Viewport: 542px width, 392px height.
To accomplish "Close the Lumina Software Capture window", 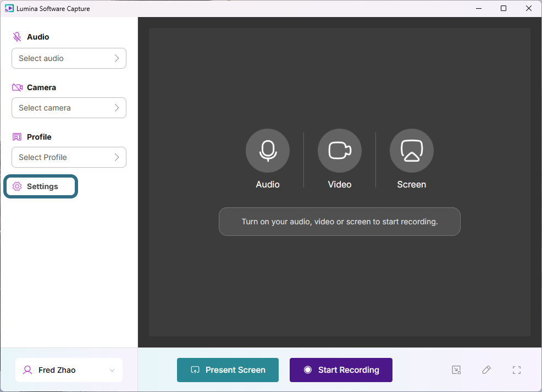I will point(528,8).
